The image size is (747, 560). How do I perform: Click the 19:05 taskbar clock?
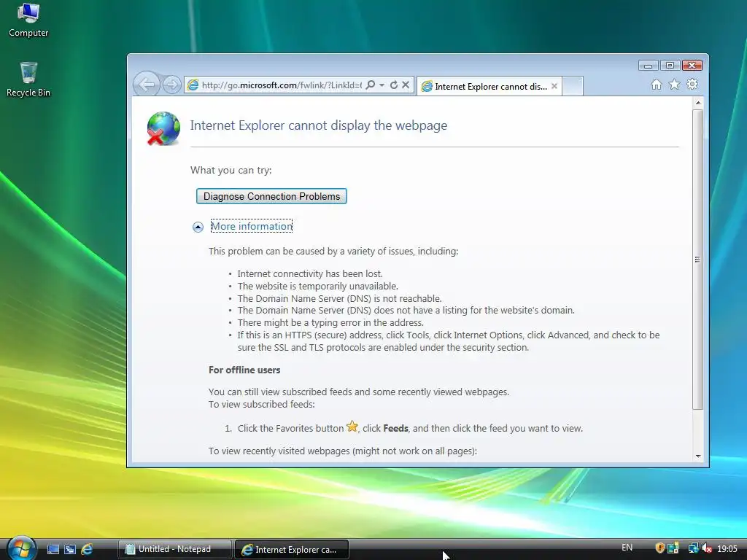point(727,548)
